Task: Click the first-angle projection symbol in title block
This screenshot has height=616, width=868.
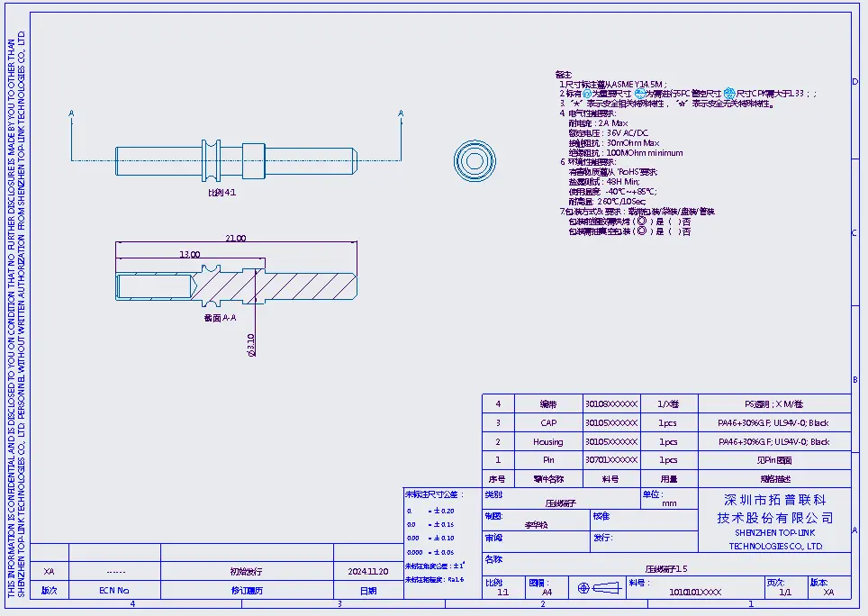Action: (x=599, y=589)
